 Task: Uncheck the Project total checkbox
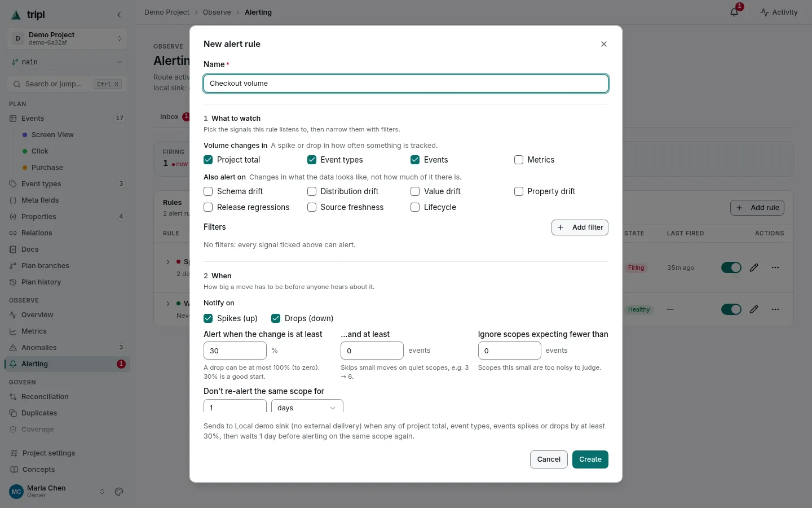[208, 160]
